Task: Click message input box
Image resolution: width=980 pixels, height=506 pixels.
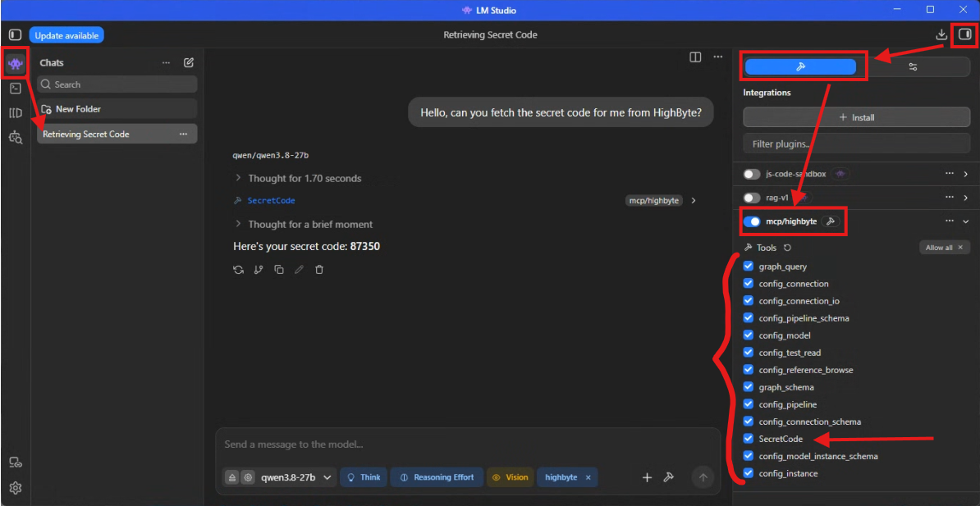Action: [468, 444]
